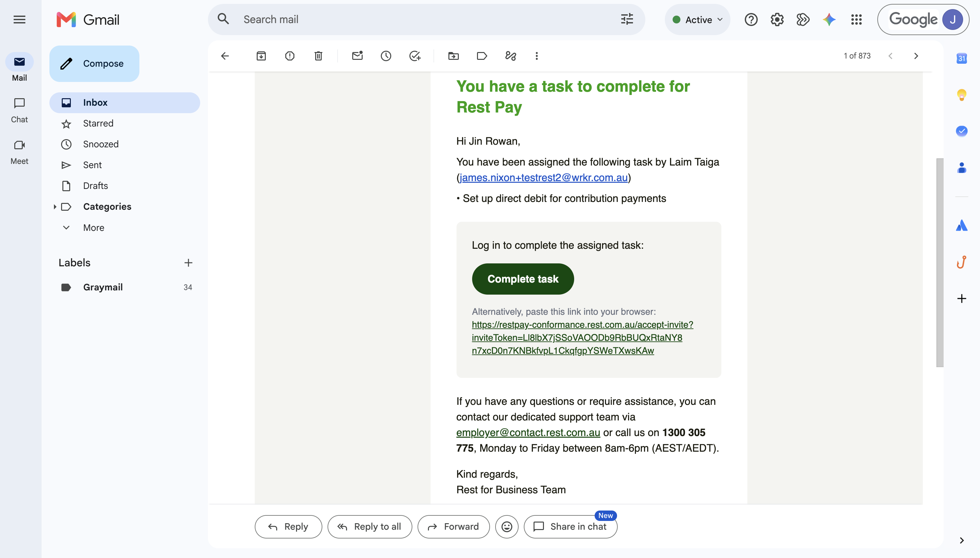980x558 pixels.
Task: Focus the Search mail field
Action: [x=426, y=20]
